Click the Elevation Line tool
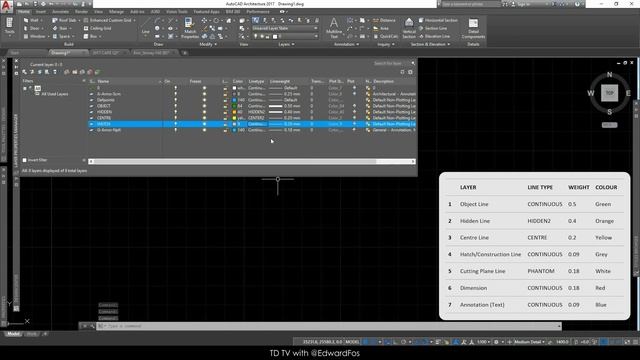The height and width of the screenshot is (360, 640). click(434, 36)
